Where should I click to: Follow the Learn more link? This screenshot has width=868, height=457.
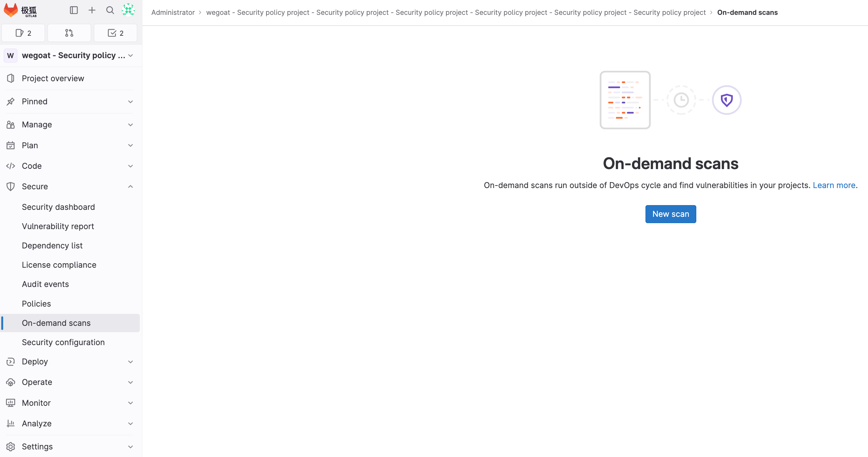pos(834,185)
